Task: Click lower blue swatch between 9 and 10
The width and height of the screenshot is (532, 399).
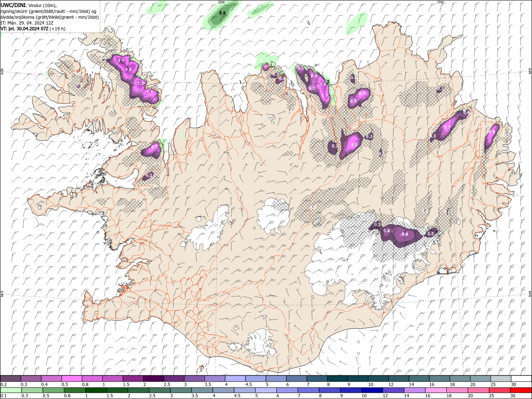Action: tap(350, 390)
